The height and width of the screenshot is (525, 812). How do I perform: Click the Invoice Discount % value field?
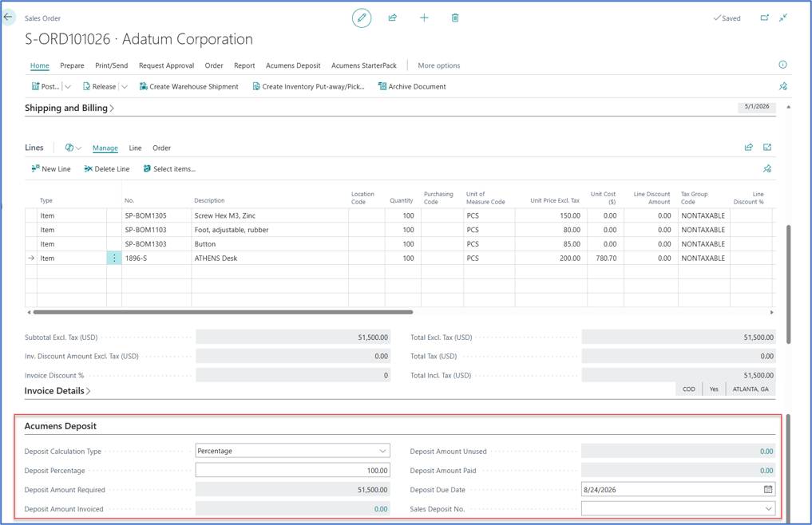tap(292, 375)
